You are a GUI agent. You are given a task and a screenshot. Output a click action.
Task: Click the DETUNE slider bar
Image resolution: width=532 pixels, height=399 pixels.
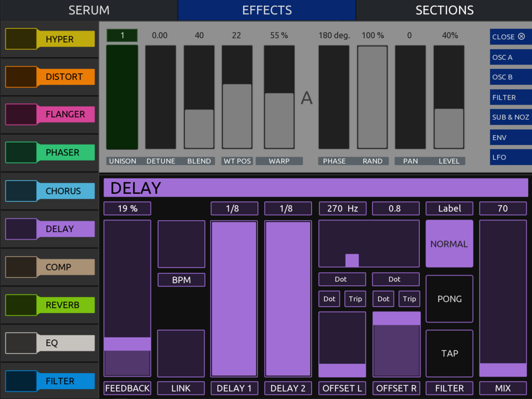pos(160,97)
